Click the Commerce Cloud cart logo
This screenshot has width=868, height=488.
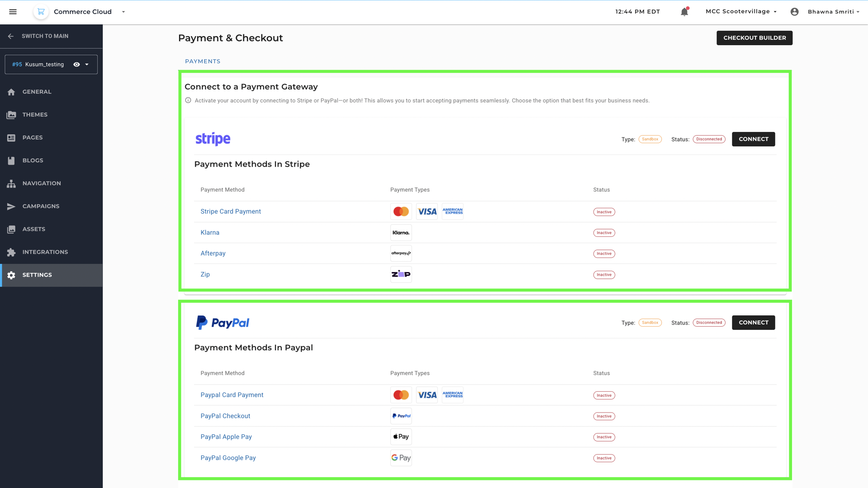click(41, 12)
